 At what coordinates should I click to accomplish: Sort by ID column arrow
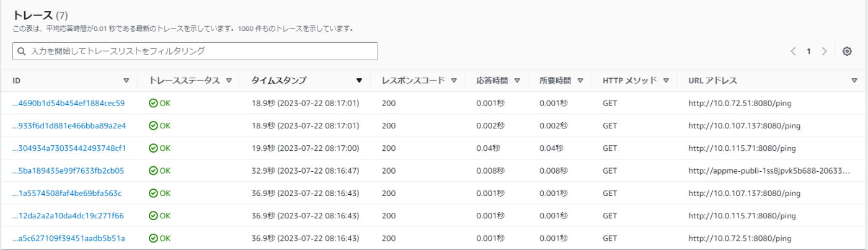(x=126, y=81)
